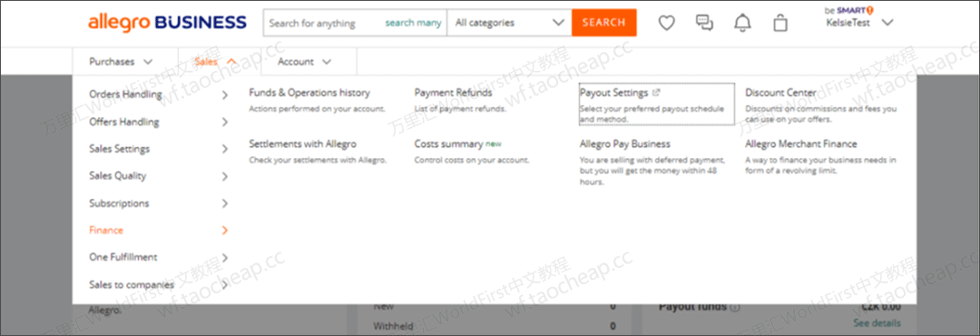Image resolution: width=980 pixels, height=336 pixels.
Task: Open Payment Refunds page
Action: coord(453,93)
